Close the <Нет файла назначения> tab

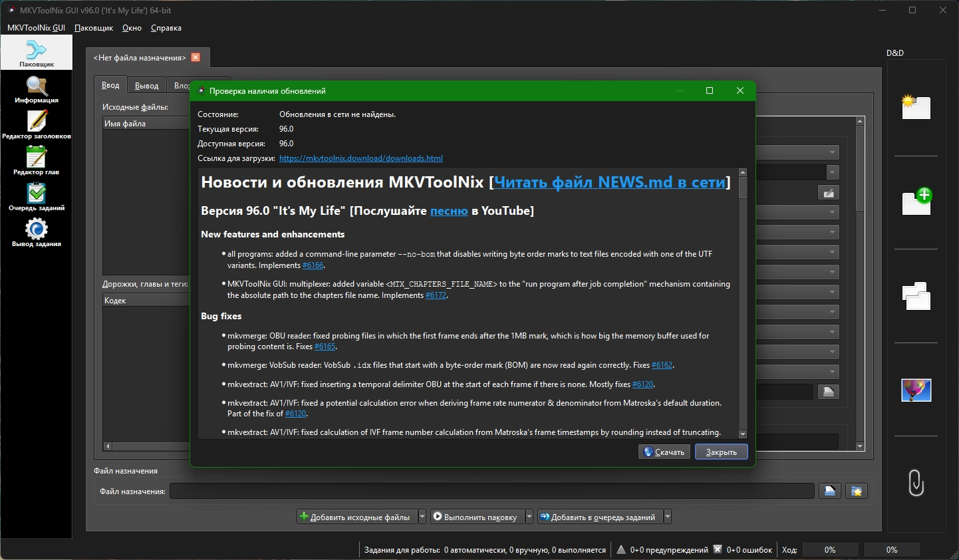[x=196, y=57]
